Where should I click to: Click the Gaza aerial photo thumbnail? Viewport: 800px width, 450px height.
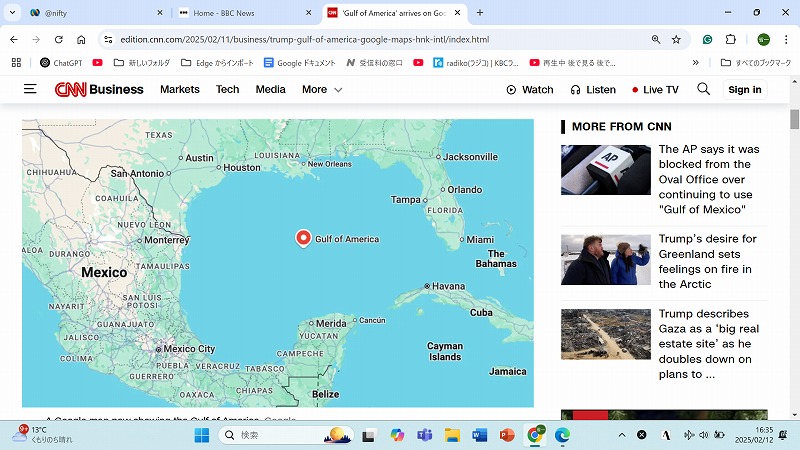click(x=606, y=334)
